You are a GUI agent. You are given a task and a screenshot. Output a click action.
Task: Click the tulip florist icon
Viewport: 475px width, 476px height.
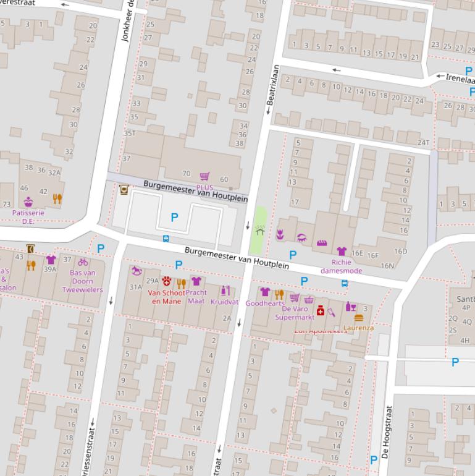pyautogui.click(x=279, y=234)
